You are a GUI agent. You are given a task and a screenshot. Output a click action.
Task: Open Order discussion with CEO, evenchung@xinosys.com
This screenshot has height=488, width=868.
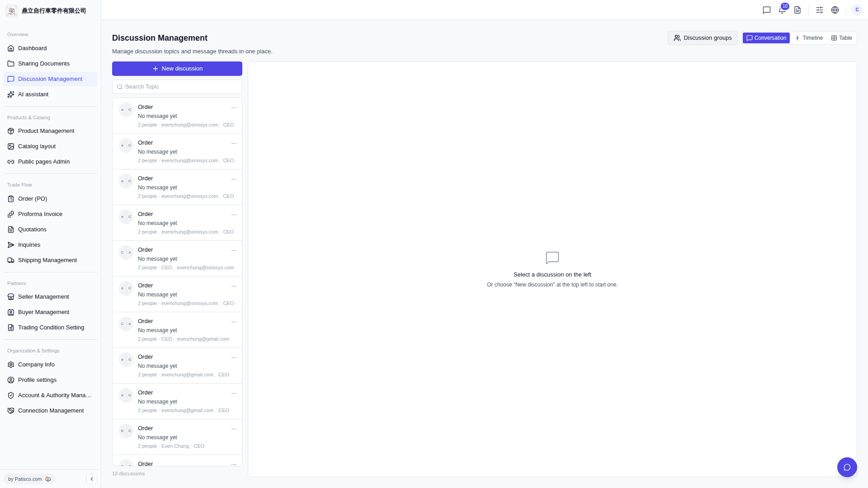pos(177,258)
